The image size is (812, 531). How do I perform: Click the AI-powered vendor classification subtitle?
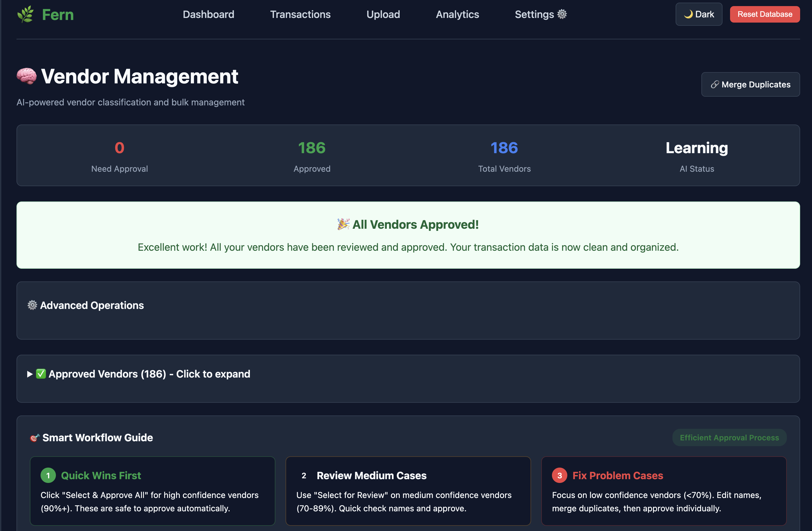[130, 102]
